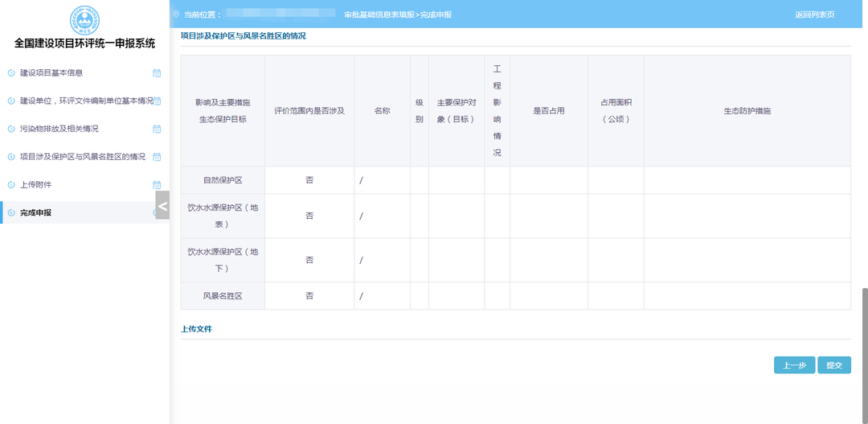Screen dimensions: 868x424
Task: Click 上一步 button
Action: (x=794, y=365)
